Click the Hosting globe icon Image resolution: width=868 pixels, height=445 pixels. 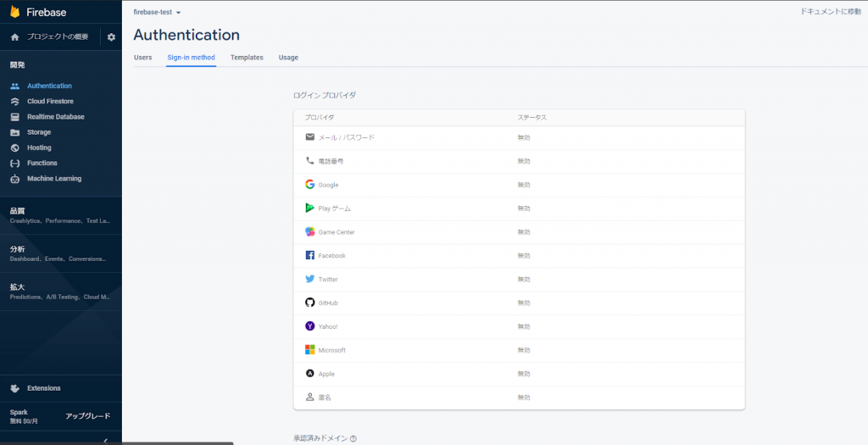[x=15, y=147]
